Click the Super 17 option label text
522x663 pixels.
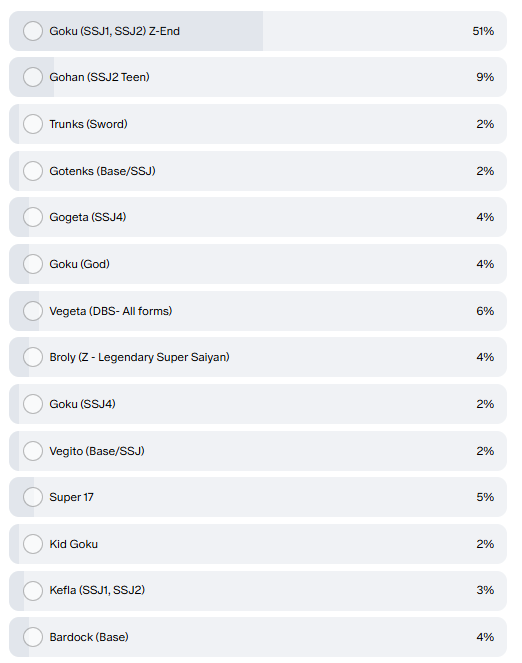[71, 497]
